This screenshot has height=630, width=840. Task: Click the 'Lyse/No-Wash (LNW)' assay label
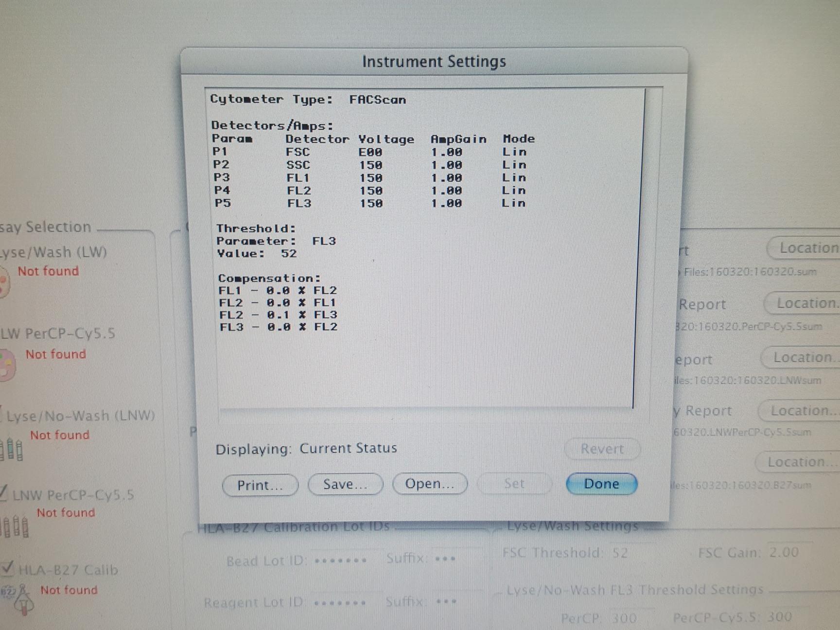coord(80,416)
